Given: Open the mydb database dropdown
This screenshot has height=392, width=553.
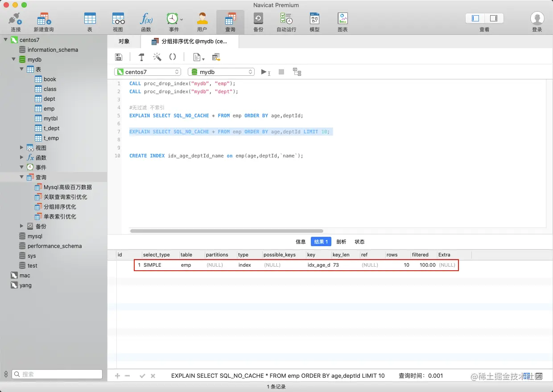Looking at the screenshot, I should click(x=221, y=72).
